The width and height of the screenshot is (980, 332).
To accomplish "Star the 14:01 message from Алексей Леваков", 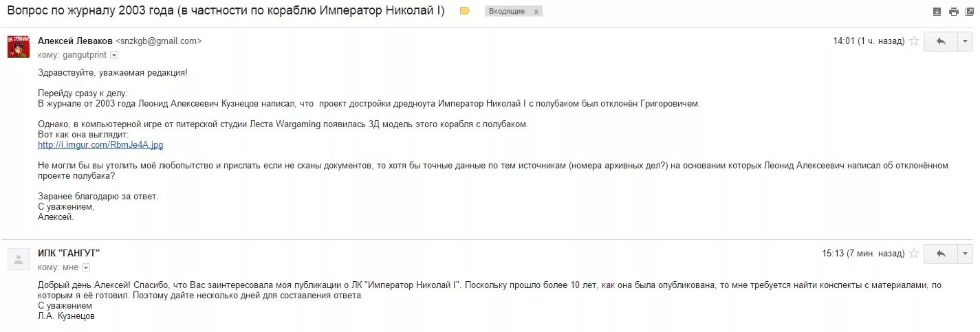I will tap(914, 41).
